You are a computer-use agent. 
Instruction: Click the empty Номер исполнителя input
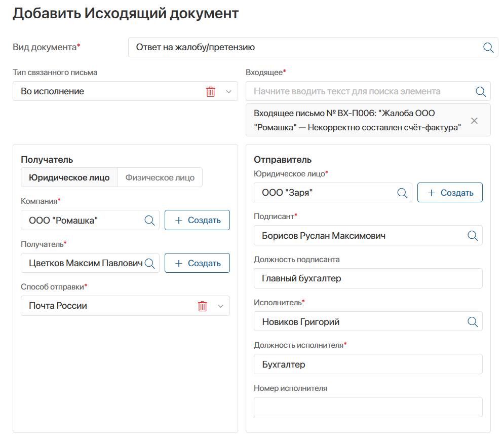point(368,407)
